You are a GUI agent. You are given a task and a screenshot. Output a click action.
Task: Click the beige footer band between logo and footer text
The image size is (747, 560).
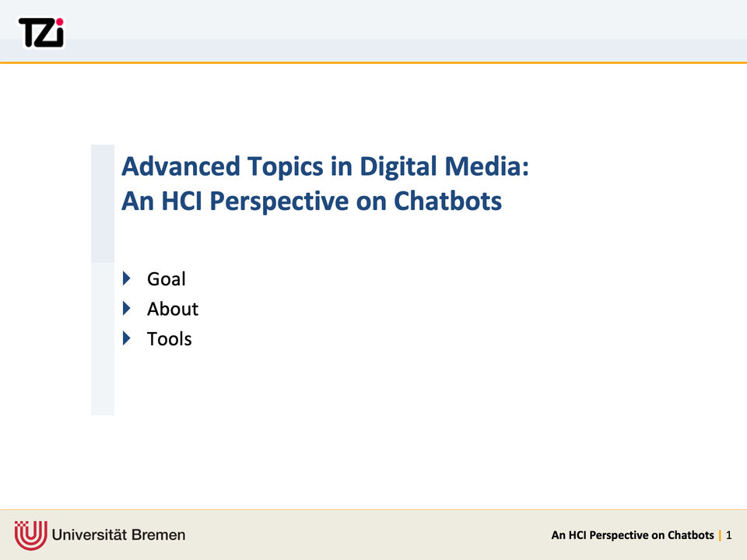pos(366,535)
